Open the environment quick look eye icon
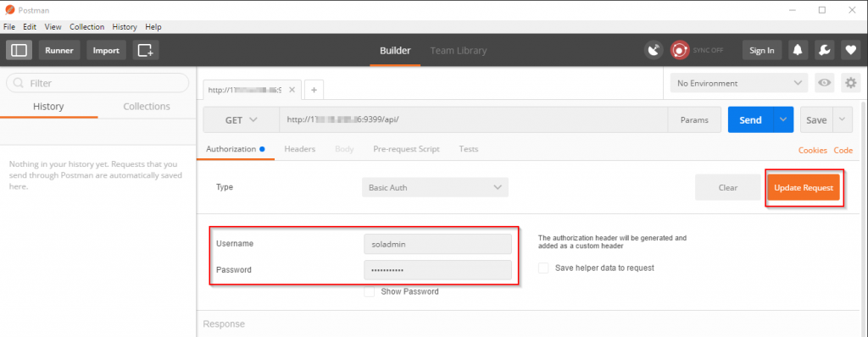 pyautogui.click(x=825, y=83)
